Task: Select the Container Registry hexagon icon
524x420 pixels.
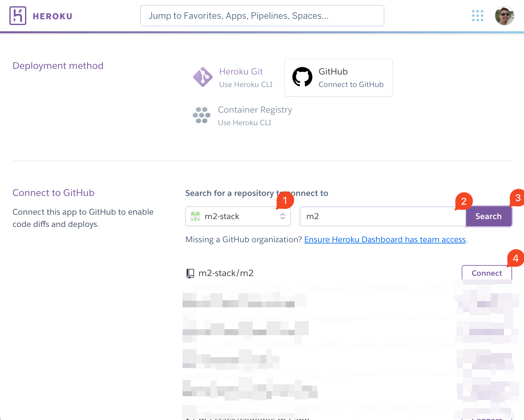Action: pos(201,115)
